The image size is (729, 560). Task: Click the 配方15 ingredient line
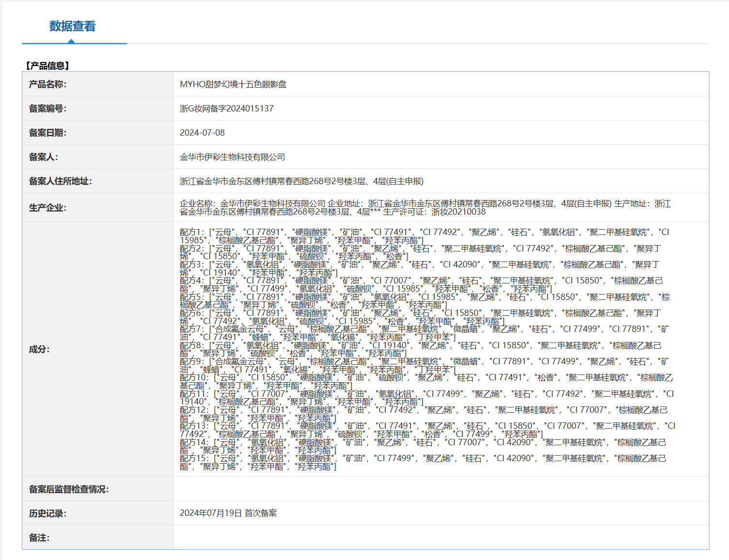click(x=423, y=463)
